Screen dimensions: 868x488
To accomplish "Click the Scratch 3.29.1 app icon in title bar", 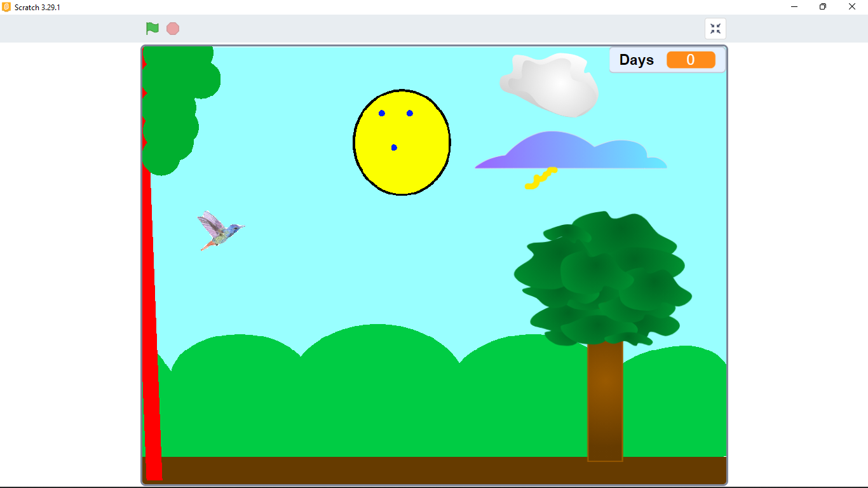I will pyautogui.click(x=6, y=7).
